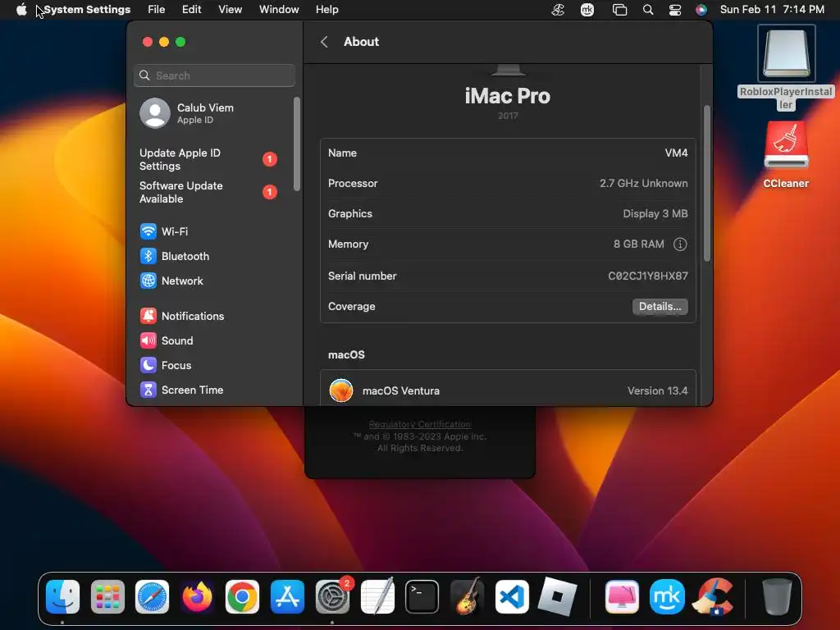Open the Edit menu
This screenshot has width=840, height=630.
coord(191,10)
